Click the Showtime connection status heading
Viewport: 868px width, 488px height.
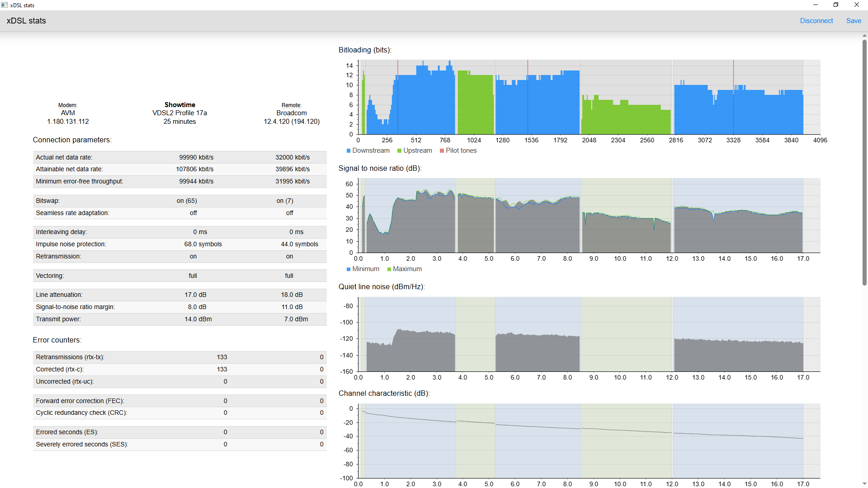click(179, 105)
